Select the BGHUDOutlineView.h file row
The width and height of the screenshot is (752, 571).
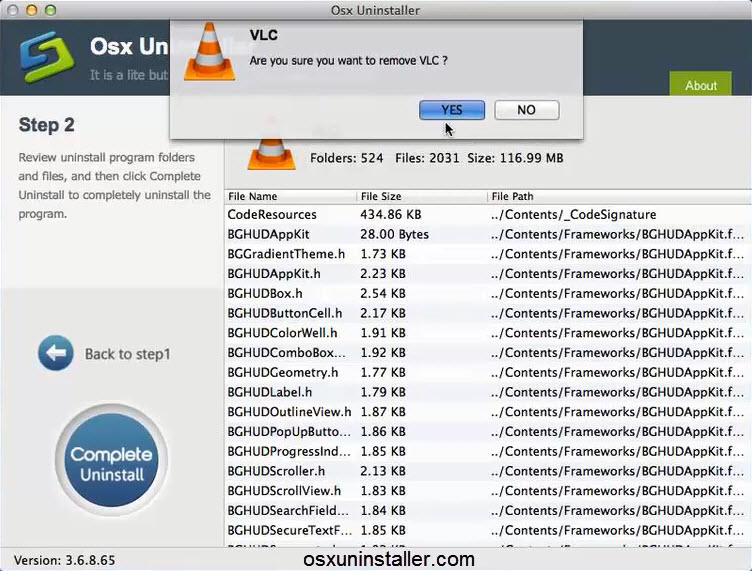(x=488, y=412)
